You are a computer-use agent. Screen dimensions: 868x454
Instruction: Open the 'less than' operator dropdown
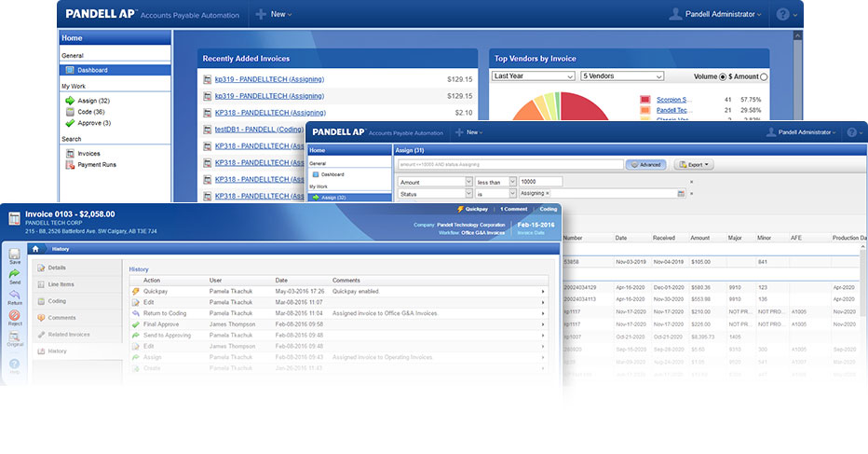pos(512,182)
